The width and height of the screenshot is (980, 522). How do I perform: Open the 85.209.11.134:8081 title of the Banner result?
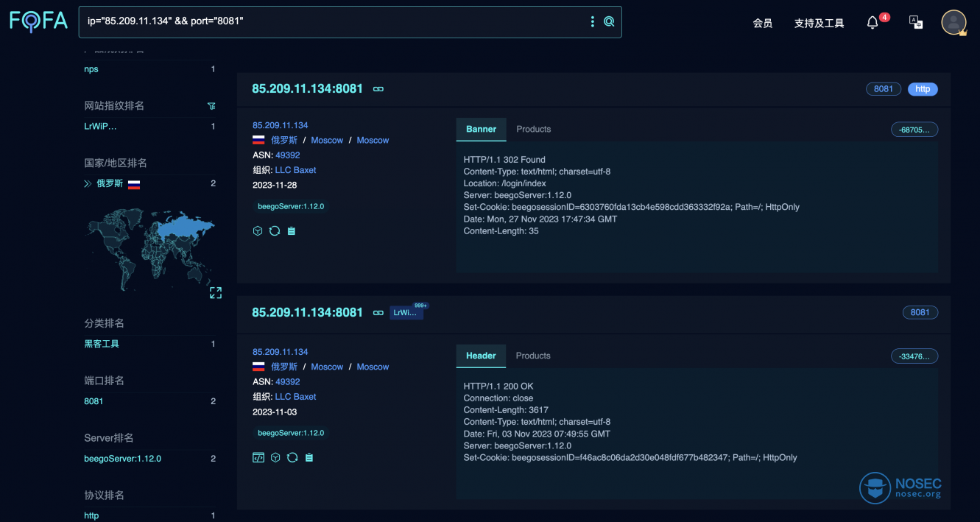point(308,88)
